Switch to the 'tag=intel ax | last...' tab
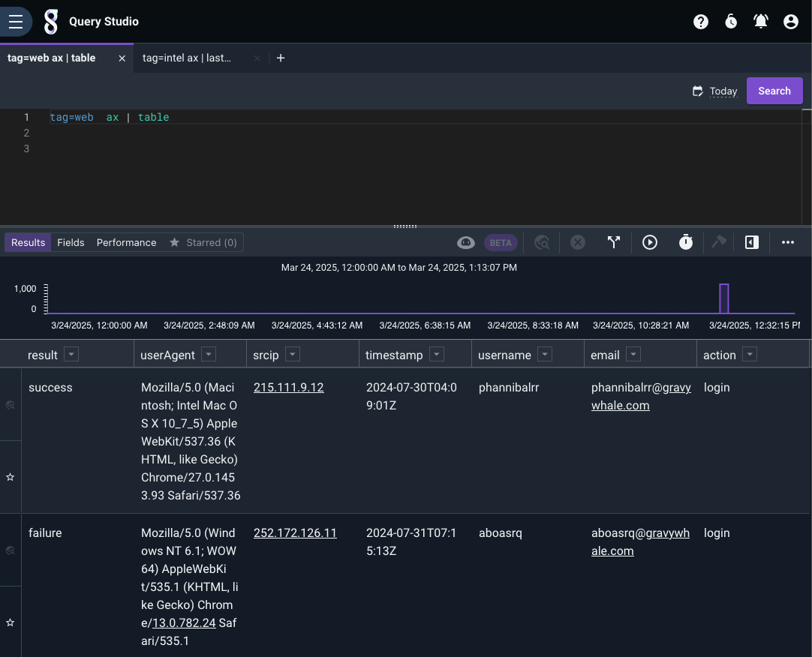This screenshot has height=657, width=812. [186, 58]
